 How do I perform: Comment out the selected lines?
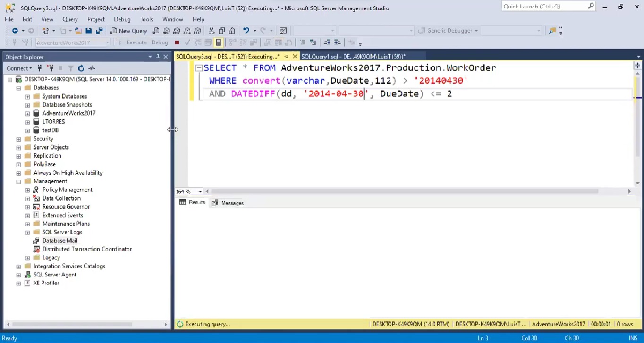click(303, 42)
